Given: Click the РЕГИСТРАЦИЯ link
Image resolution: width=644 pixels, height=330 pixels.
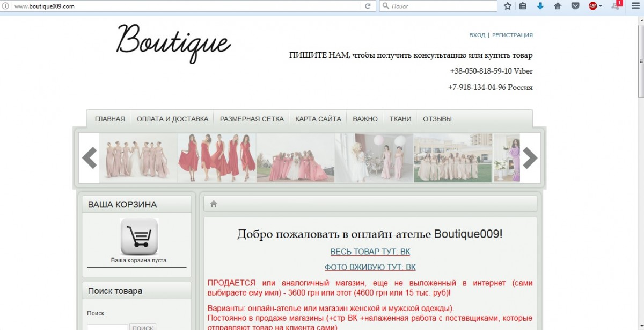Looking at the screenshot, I should [513, 35].
